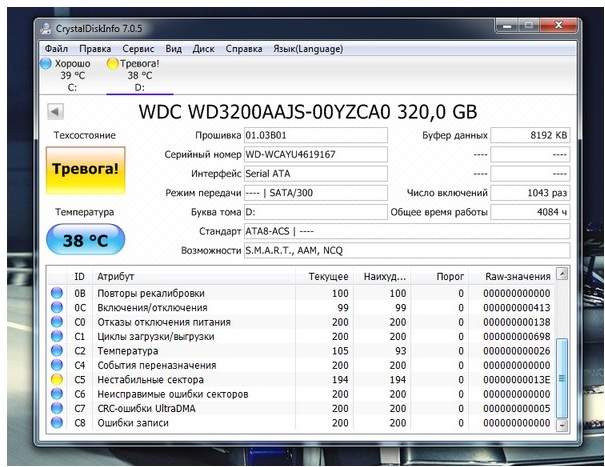605x467 pixels.
Task: Open the Диск menu
Action: point(204,49)
